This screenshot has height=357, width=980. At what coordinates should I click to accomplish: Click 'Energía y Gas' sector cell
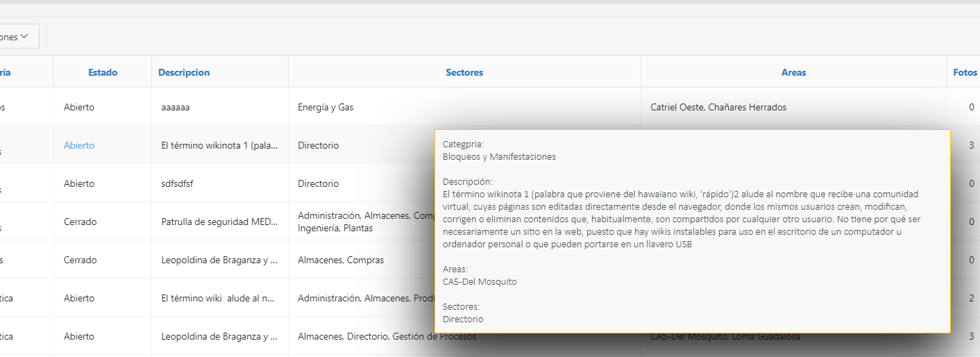click(x=326, y=107)
